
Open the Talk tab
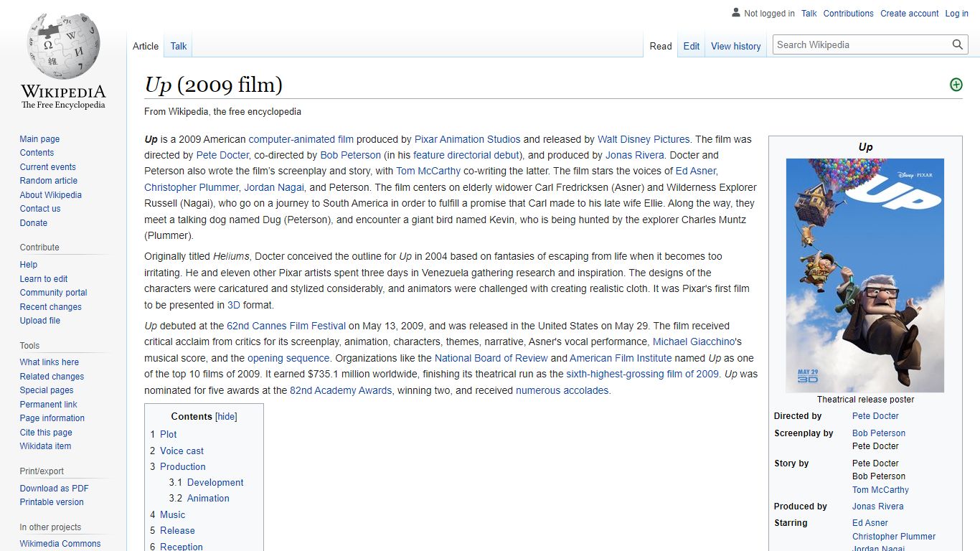click(179, 46)
